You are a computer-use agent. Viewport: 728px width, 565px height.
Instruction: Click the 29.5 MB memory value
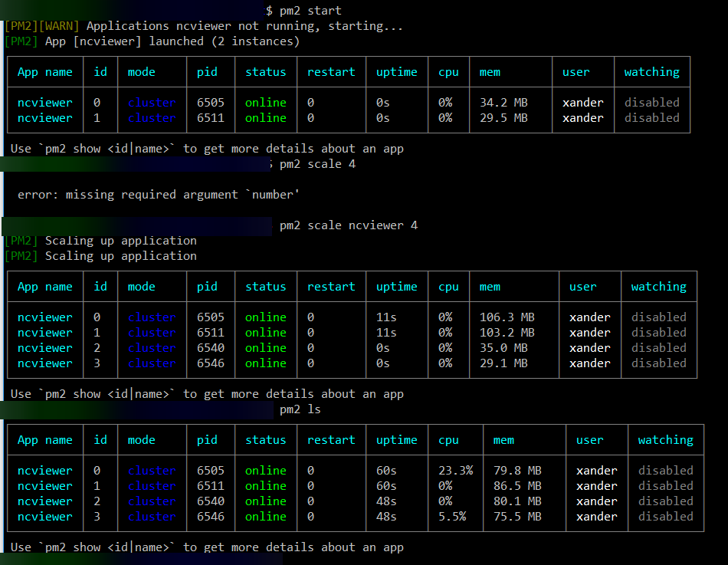coord(503,118)
